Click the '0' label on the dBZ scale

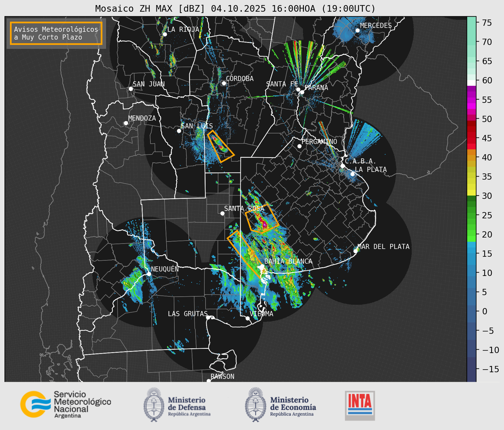click(x=484, y=312)
